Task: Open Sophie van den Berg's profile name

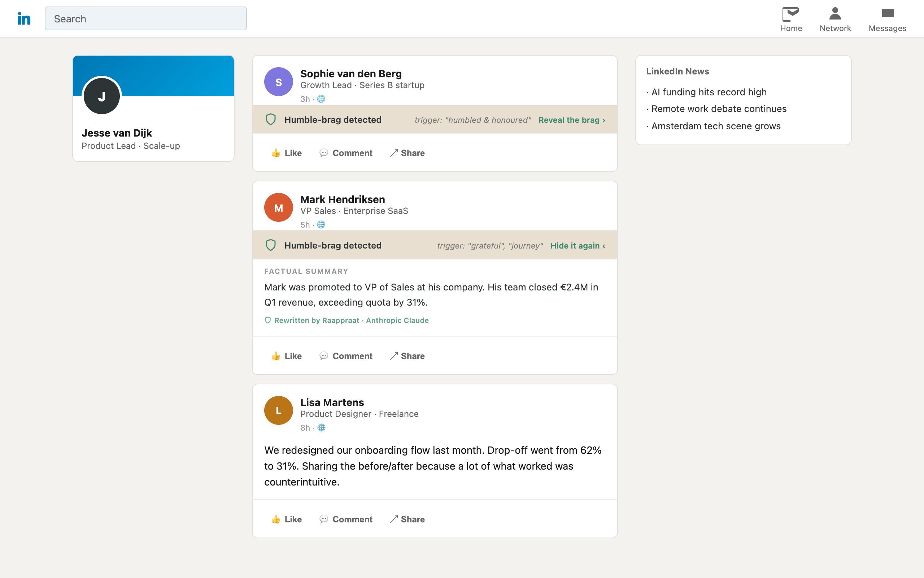Action: click(351, 73)
